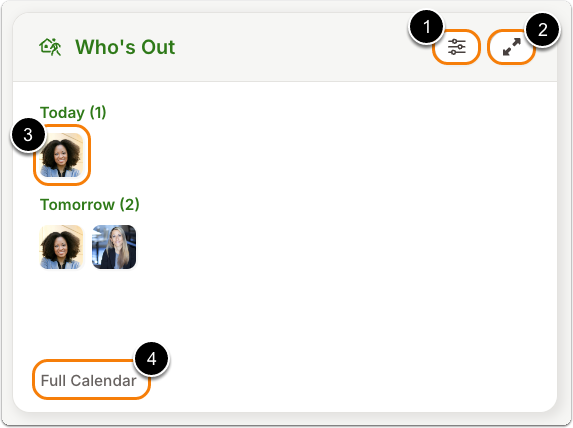This screenshot has height=428, width=573.
Task: Open the curly-haired employee photo under Tomorrow
Action: [x=61, y=247]
